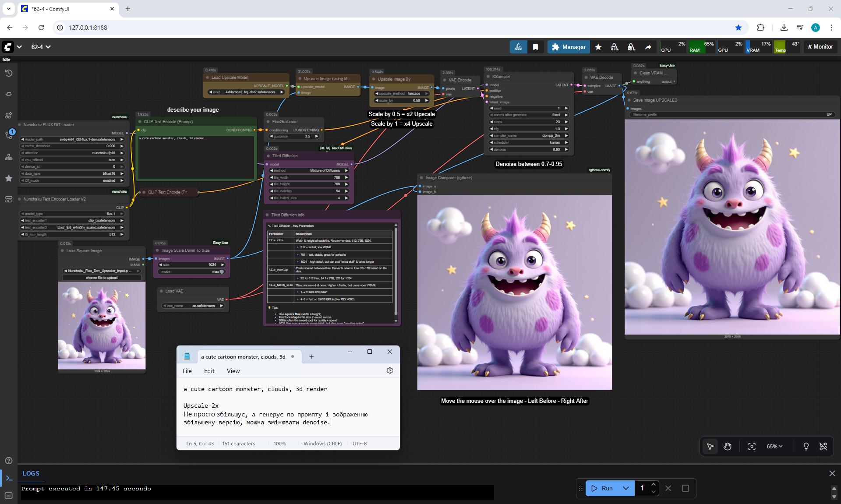Click choose file to upload field
The height and width of the screenshot is (504, 841).
[102, 278]
